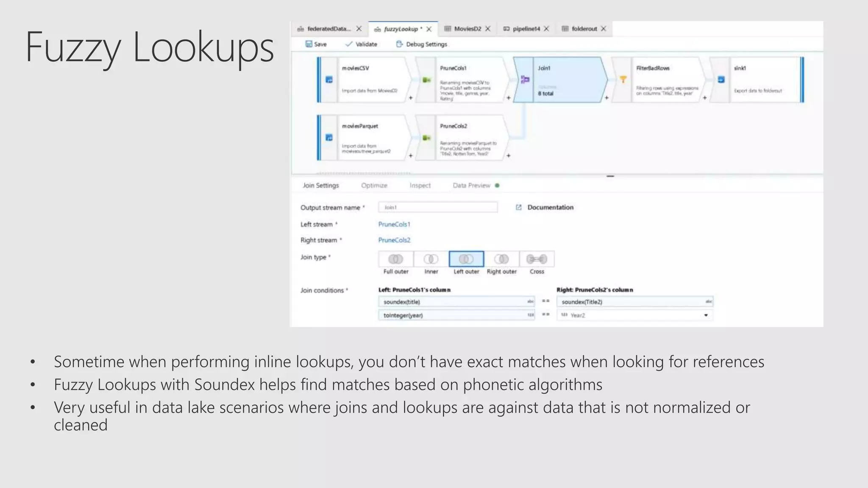The width and height of the screenshot is (868, 488).
Task: Switch to the MoviesD2 tab
Action: click(467, 29)
